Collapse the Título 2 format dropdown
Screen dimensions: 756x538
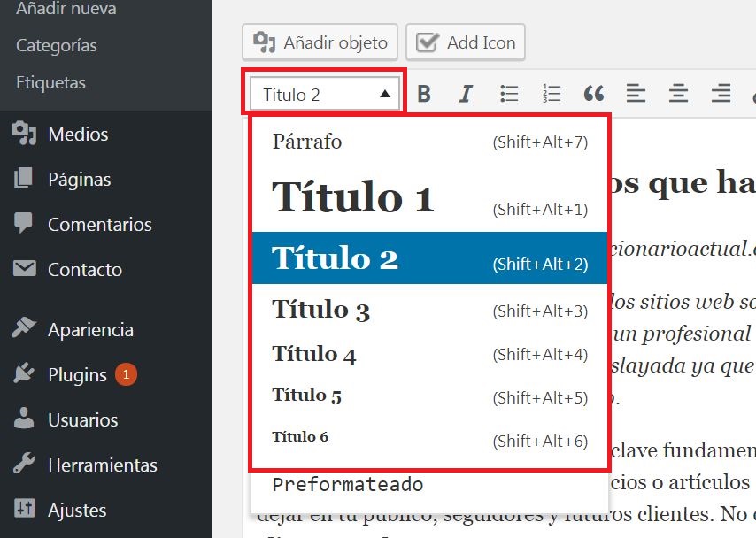(325, 94)
